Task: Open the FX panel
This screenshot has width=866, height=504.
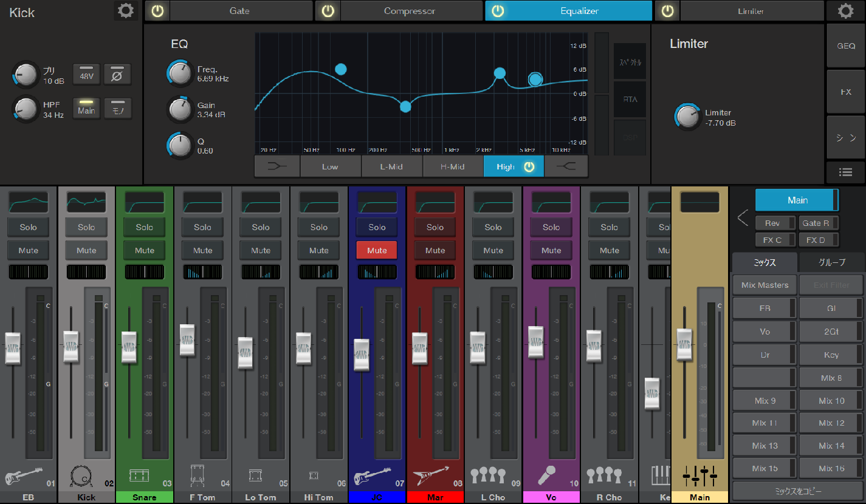Action: [x=845, y=92]
